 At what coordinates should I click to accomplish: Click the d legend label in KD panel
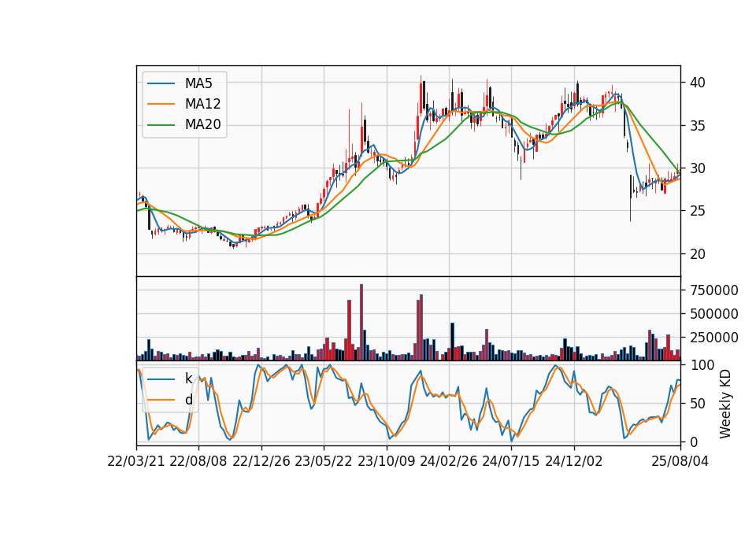(188, 400)
